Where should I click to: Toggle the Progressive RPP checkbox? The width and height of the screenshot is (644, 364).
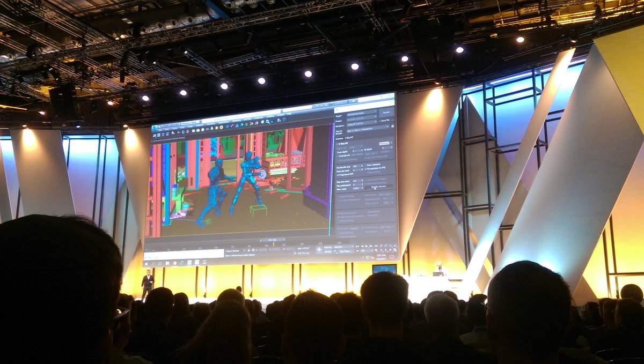(x=338, y=174)
